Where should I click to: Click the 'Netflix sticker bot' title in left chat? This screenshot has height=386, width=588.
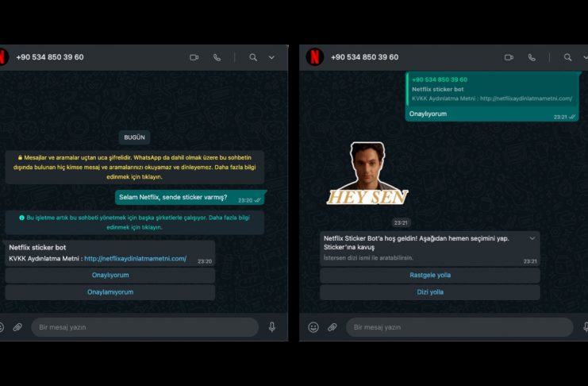[37, 248]
